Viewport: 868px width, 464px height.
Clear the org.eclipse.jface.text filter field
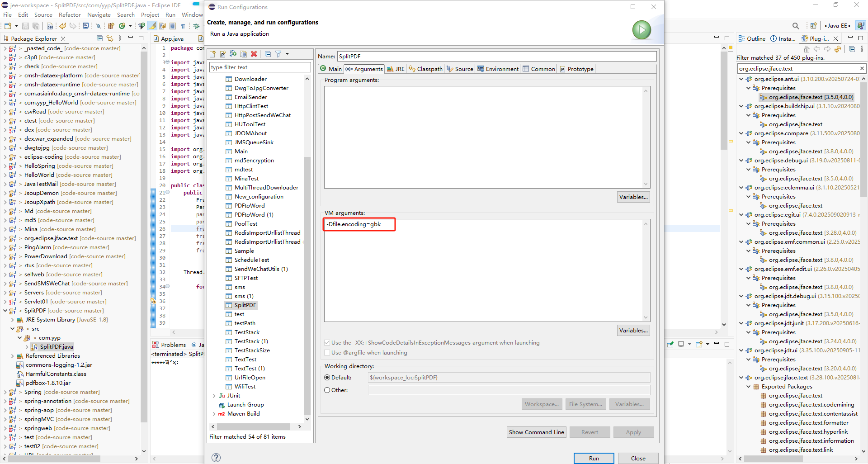pos(862,68)
